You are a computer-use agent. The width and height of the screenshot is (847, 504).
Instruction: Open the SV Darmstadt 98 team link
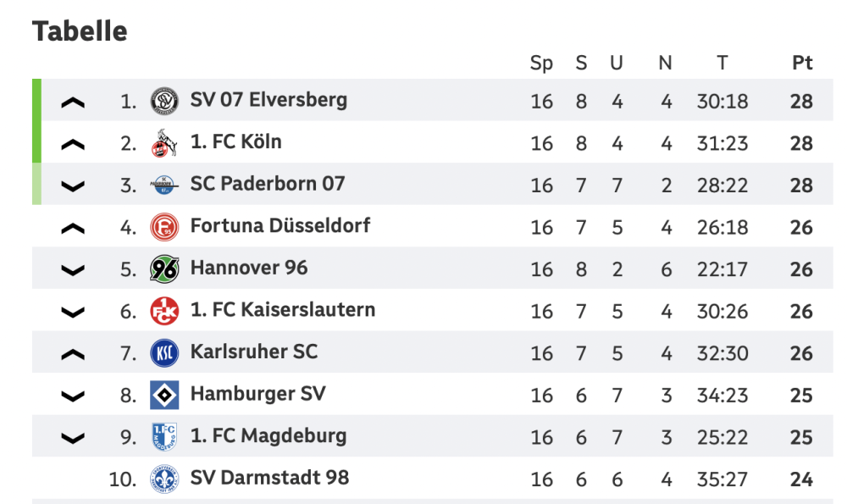(269, 478)
